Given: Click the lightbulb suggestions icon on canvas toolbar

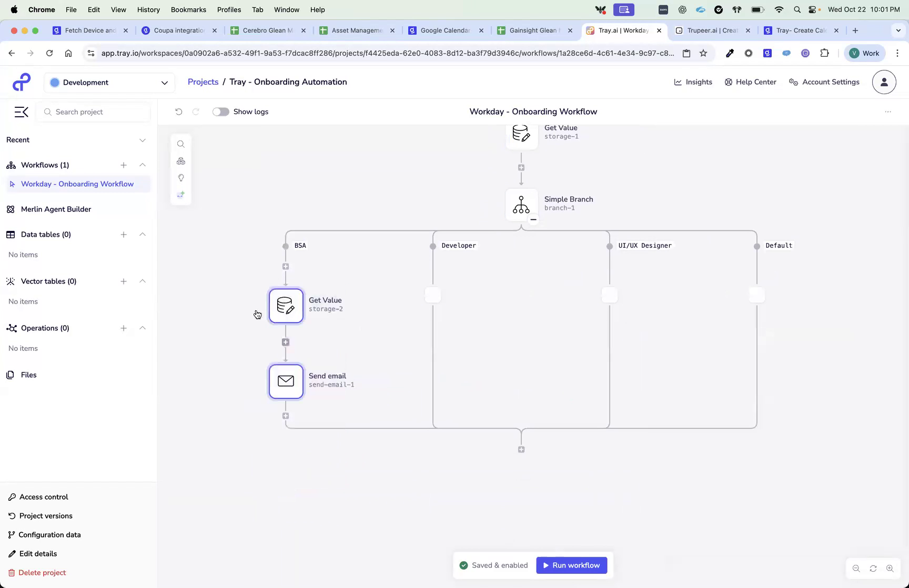Looking at the screenshot, I should [181, 178].
